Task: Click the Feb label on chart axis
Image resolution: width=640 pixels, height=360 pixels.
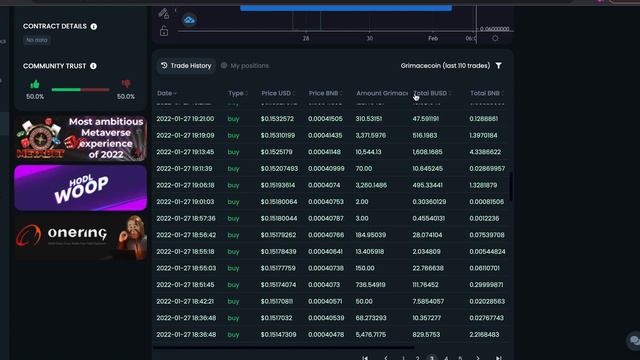Action: pyautogui.click(x=433, y=38)
